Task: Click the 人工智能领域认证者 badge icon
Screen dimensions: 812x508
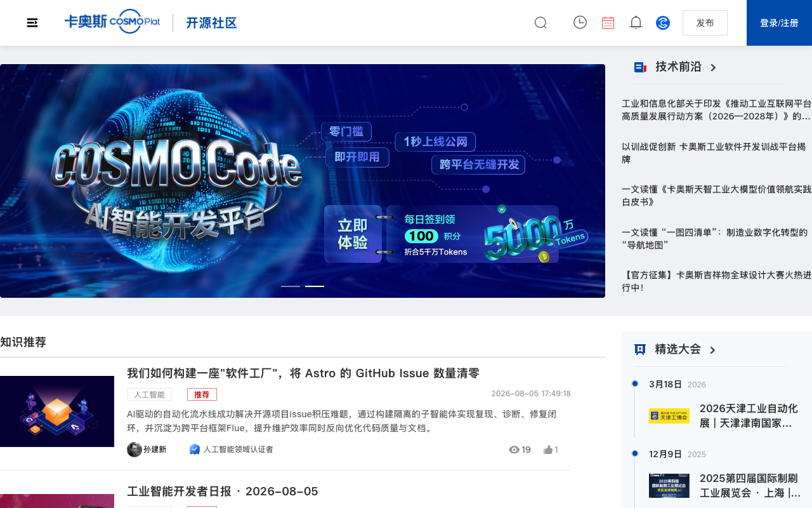Action: pos(195,450)
